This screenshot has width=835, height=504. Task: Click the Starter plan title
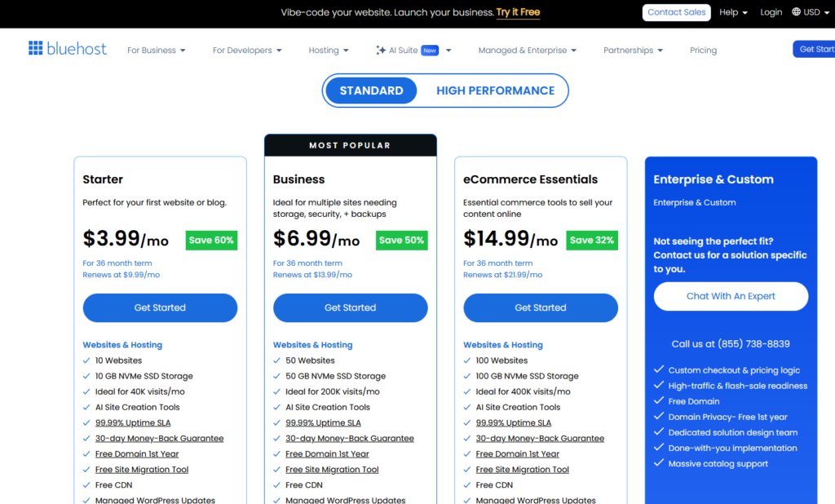(103, 179)
